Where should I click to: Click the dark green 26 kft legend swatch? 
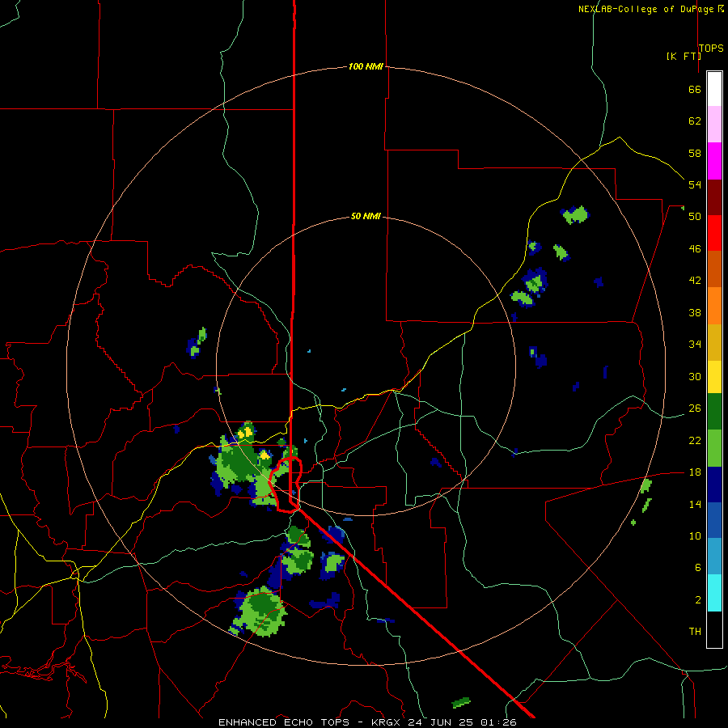(714, 412)
